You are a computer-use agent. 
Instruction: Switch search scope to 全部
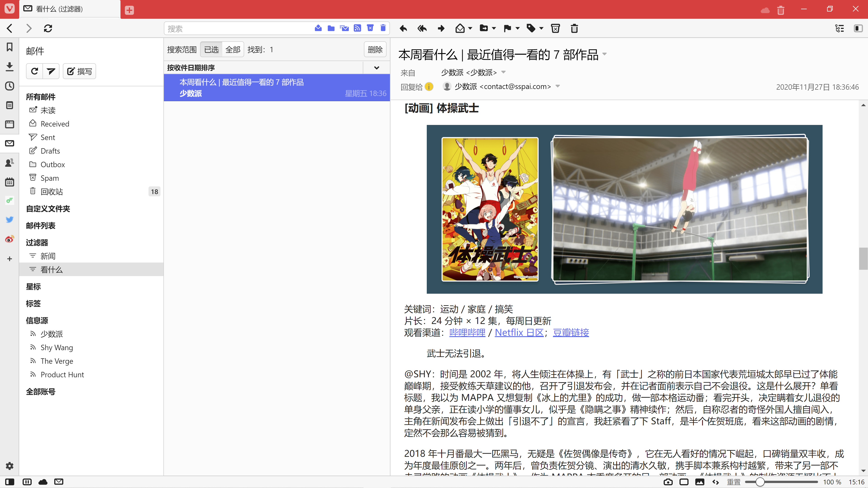tap(233, 50)
